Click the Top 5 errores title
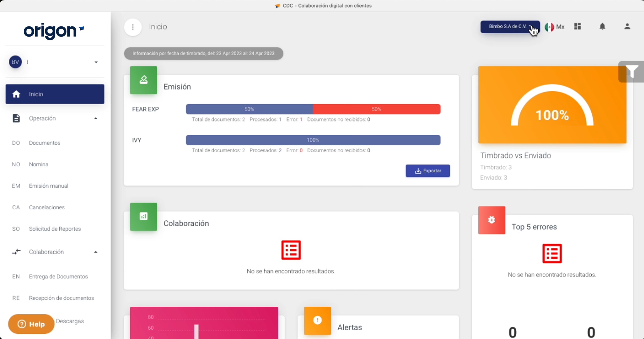The image size is (644, 339). (x=534, y=227)
